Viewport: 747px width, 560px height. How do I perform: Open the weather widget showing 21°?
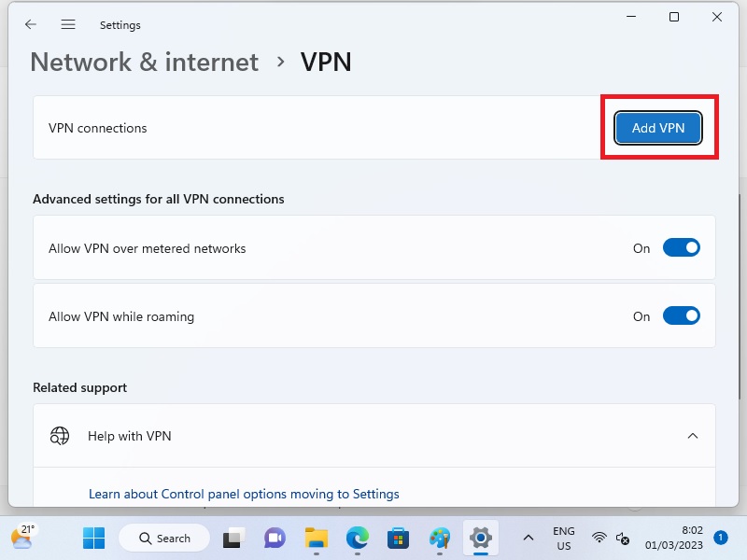[x=23, y=537]
